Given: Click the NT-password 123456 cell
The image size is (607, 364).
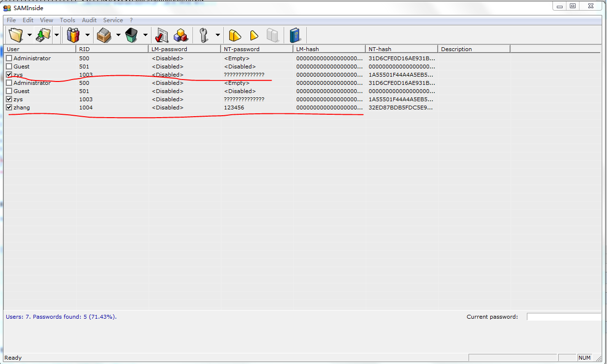Looking at the screenshot, I should [x=234, y=108].
